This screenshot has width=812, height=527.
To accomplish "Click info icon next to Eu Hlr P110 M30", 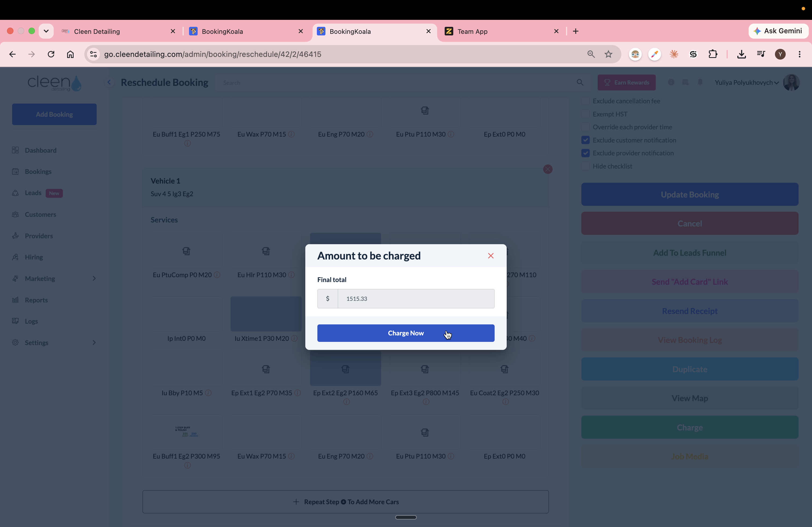I will 291,275.
